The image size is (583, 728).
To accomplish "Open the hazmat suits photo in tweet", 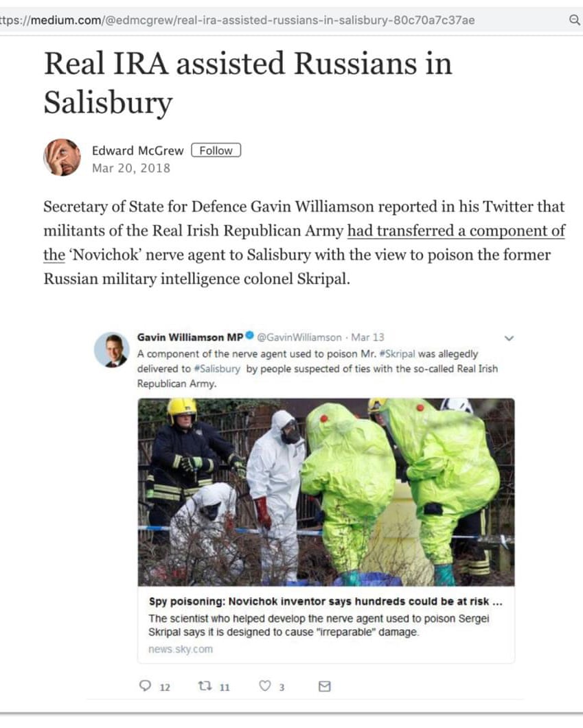I will 326,492.
